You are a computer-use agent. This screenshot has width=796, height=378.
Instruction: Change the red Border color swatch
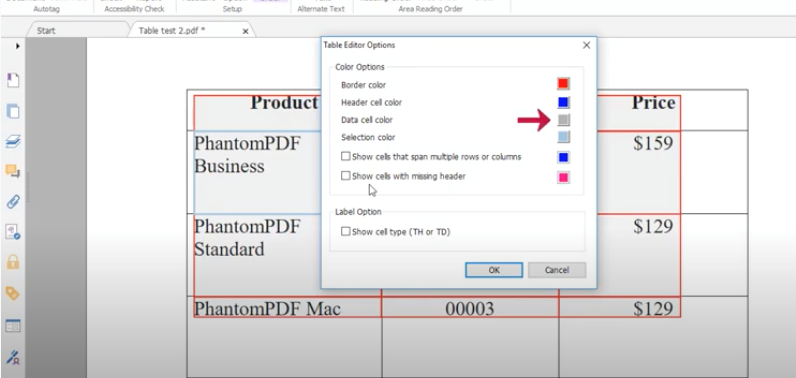coord(563,84)
